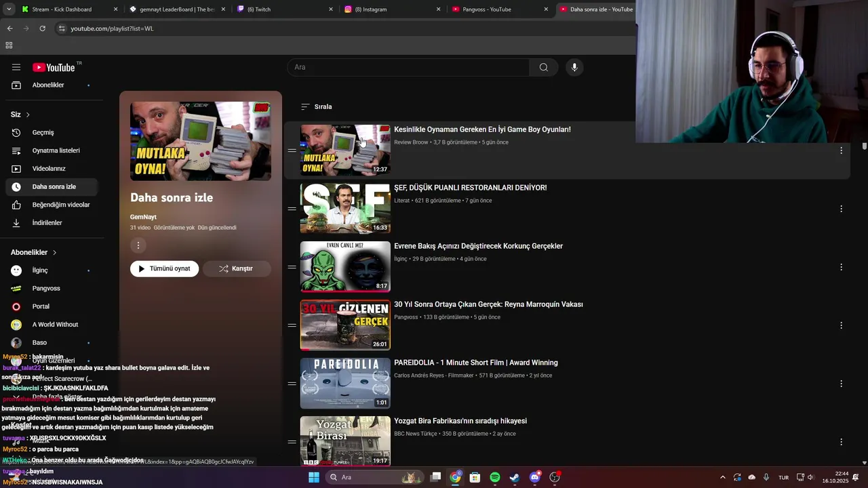
Task: Open 'Evrene Bakış Açınızı Değiştirecek Korkunç Gerçekler' title
Action: pyautogui.click(x=478, y=246)
